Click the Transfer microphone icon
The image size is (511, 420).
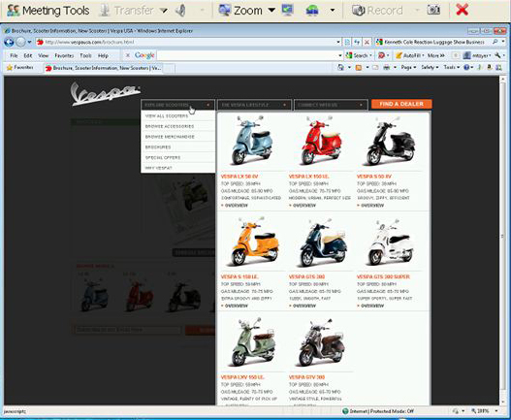point(105,11)
